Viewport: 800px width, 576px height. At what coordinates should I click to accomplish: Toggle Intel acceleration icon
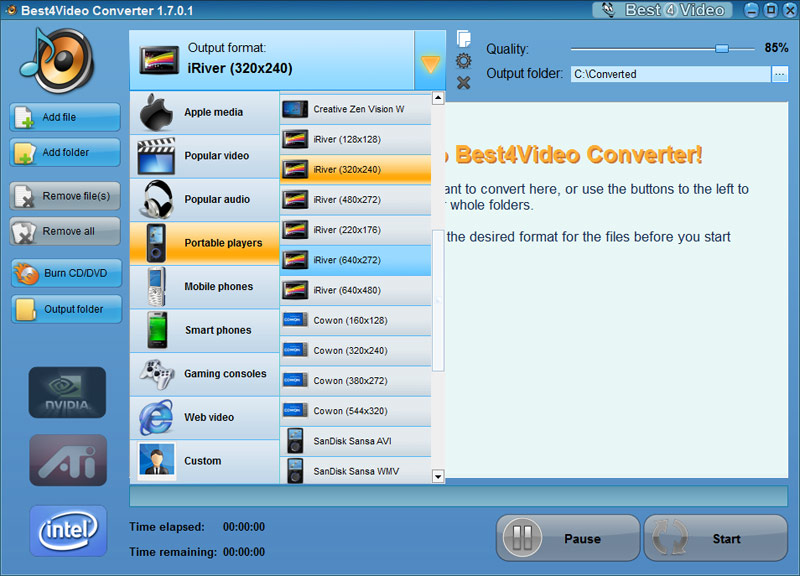pos(68,531)
